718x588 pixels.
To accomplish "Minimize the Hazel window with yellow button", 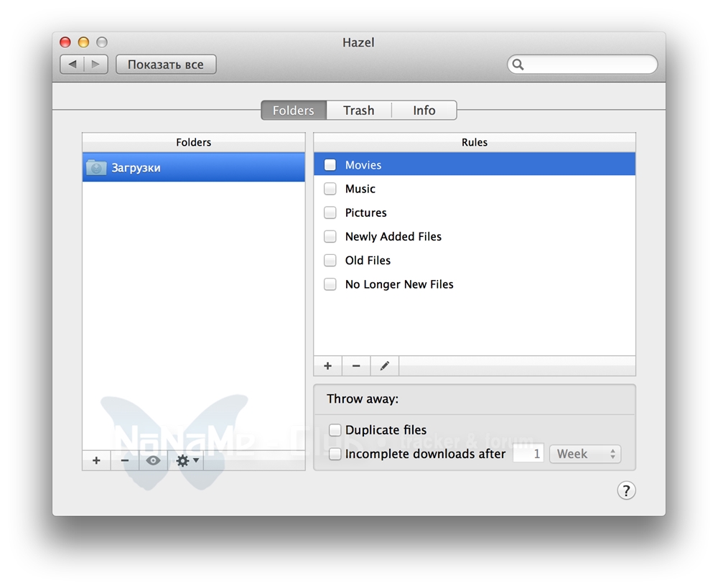I will coord(83,42).
